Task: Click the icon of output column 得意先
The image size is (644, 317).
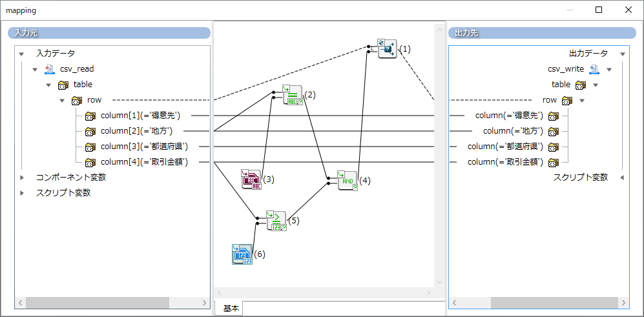Action: coord(553,116)
